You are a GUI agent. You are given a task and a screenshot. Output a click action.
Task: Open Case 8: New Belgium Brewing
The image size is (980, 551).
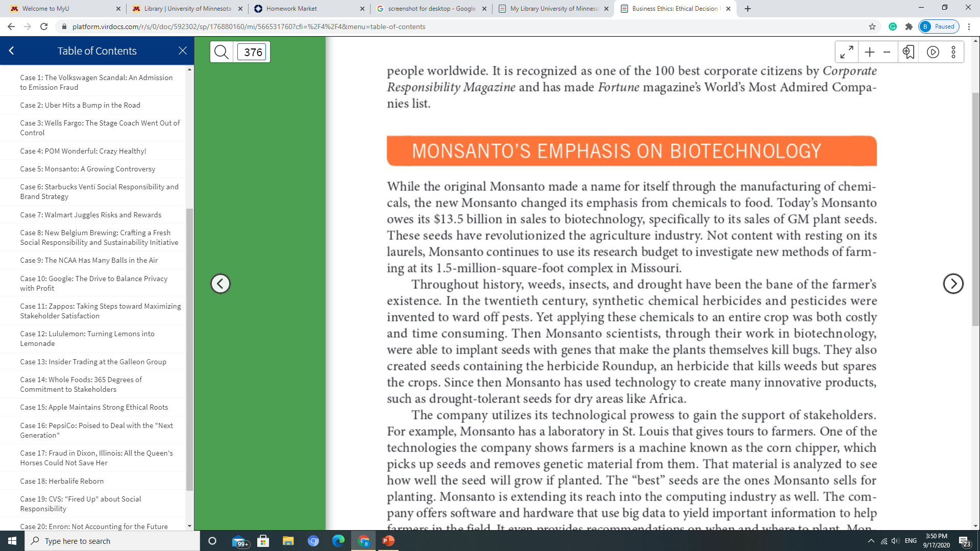(100, 237)
